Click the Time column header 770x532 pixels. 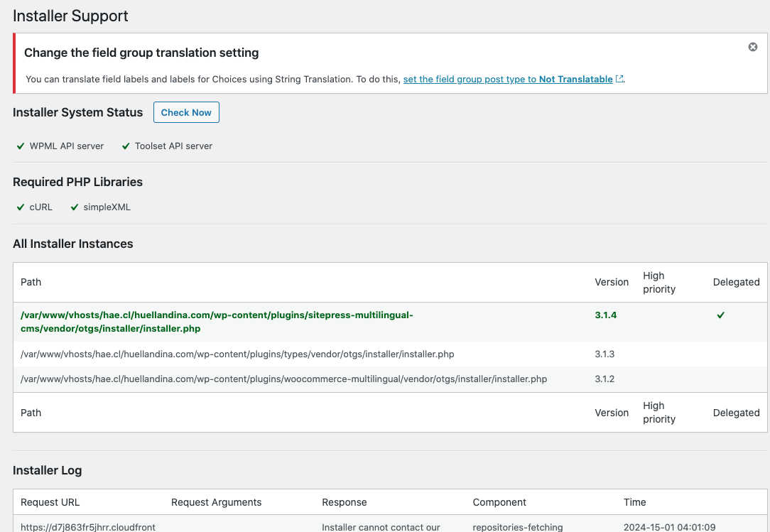634,502
